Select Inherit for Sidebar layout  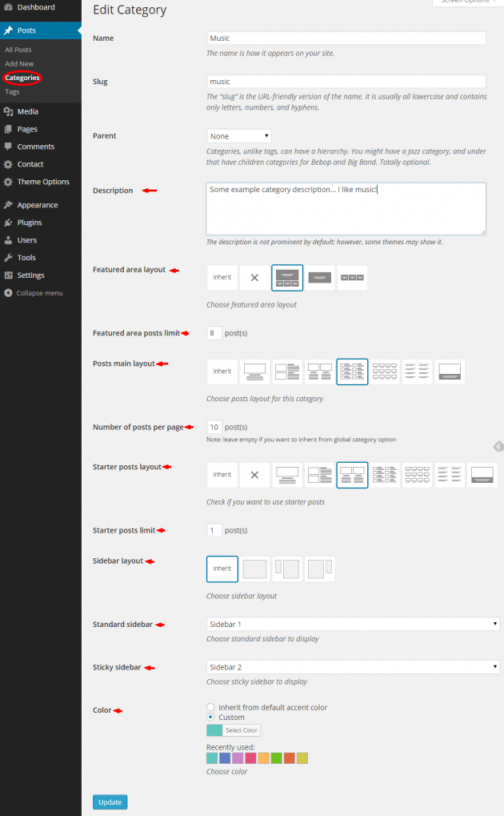222,569
